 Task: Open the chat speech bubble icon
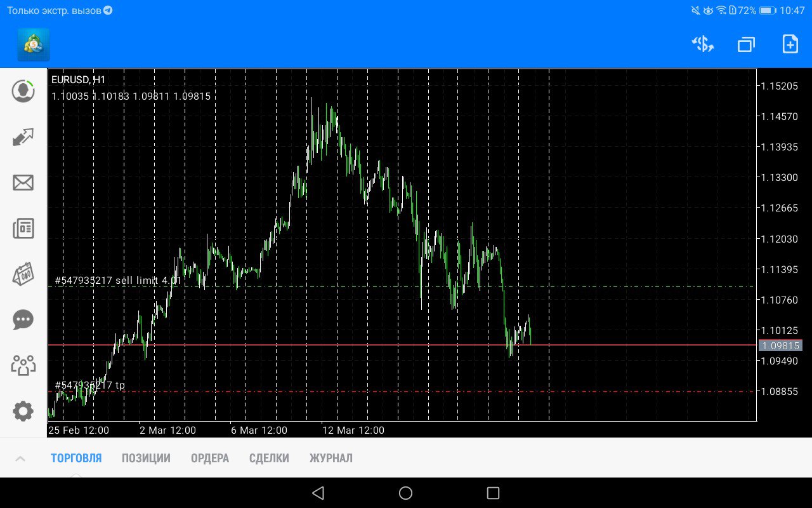[23, 320]
